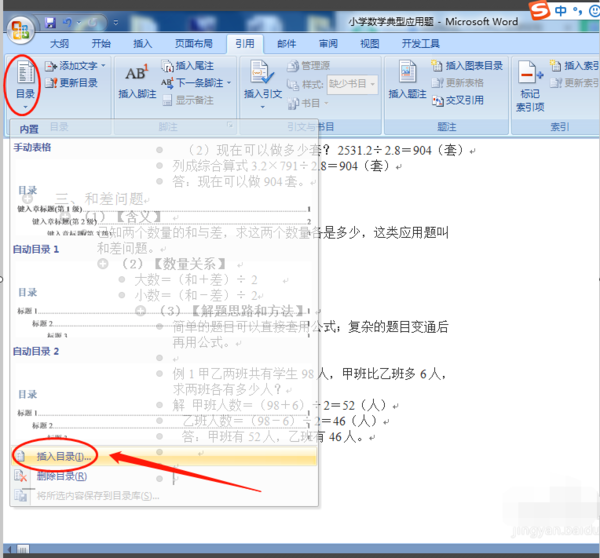Open the 审阅 ribbon tab
This screenshot has height=558, width=600.
coord(328,44)
